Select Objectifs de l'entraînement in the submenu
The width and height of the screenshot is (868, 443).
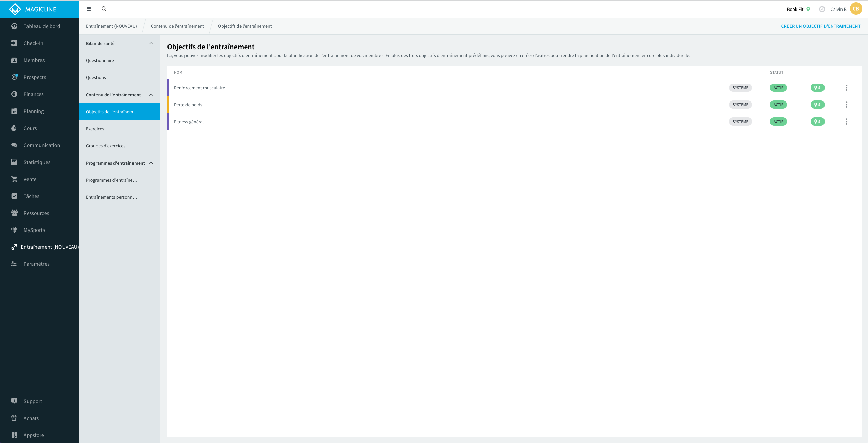[120, 112]
